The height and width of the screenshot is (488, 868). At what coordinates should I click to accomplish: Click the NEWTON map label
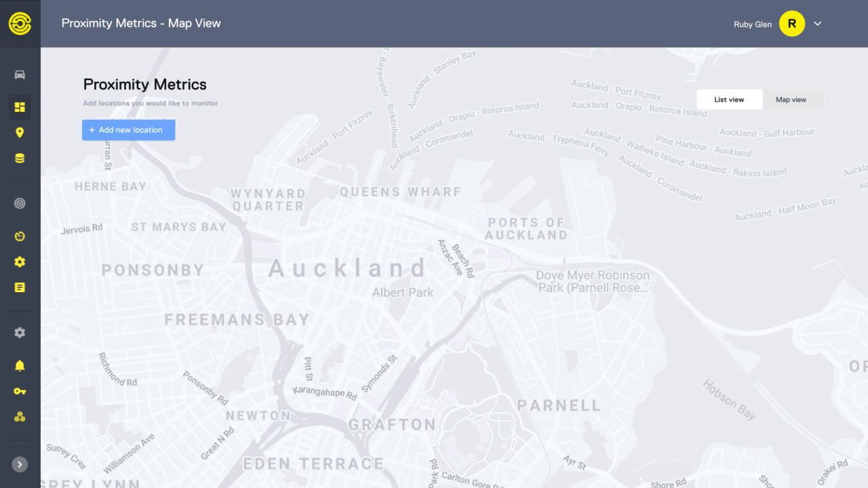258,415
